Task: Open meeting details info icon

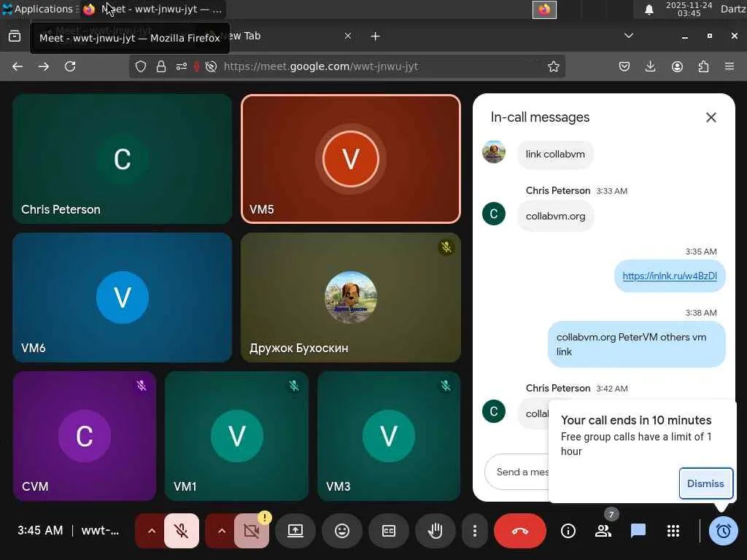Action: (568, 531)
